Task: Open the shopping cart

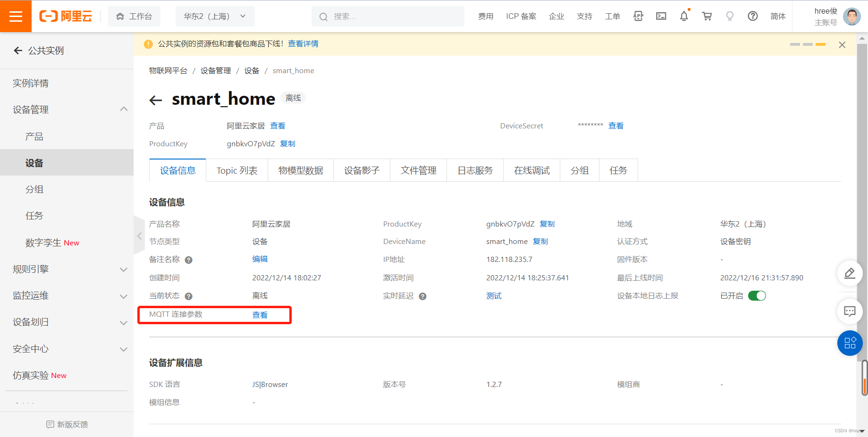Action: coord(707,16)
